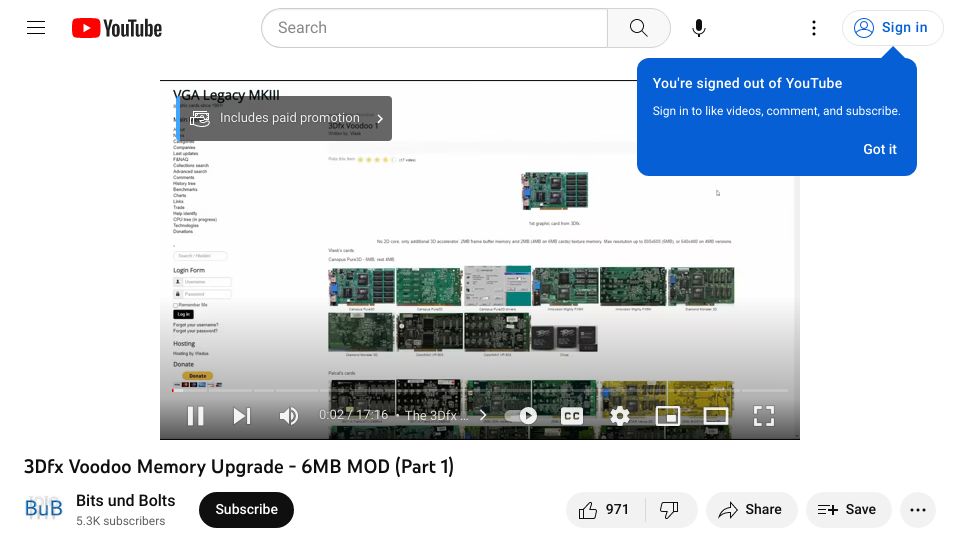960x540 pixels.
Task: Open the three-dot settings menu in header
Action: tap(814, 28)
